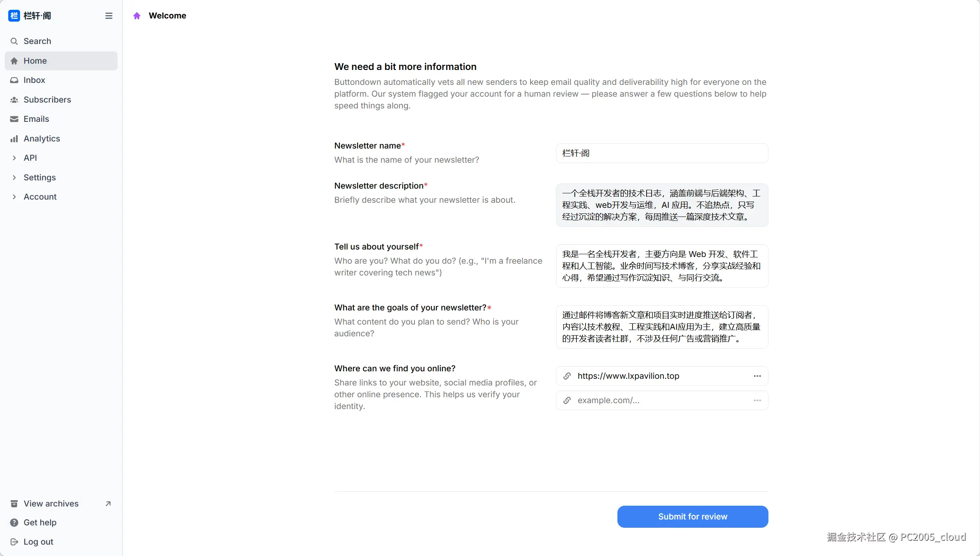
Task: Click the Home house icon in sidebar
Action: [14, 61]
